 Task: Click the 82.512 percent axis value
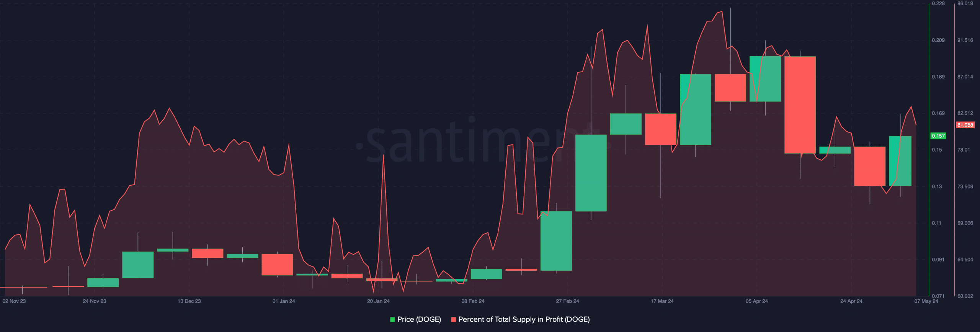pyautogui.click(x=965, y=113)
